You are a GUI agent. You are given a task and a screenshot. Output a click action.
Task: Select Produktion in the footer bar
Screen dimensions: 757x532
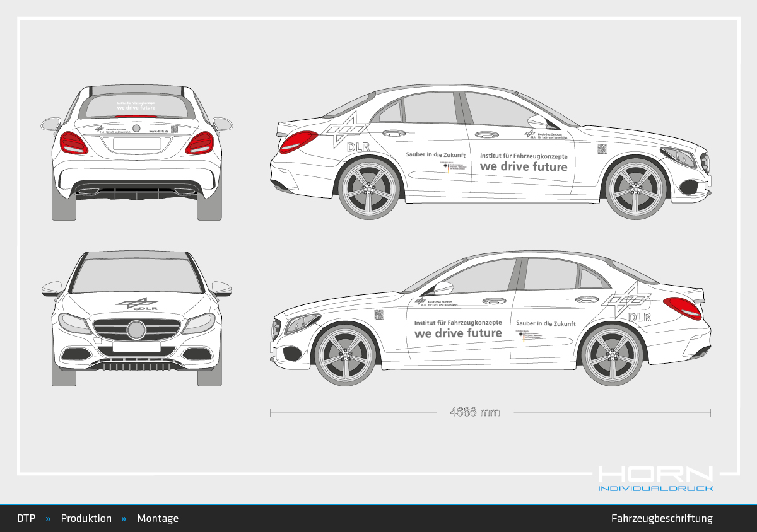[86, 519]
